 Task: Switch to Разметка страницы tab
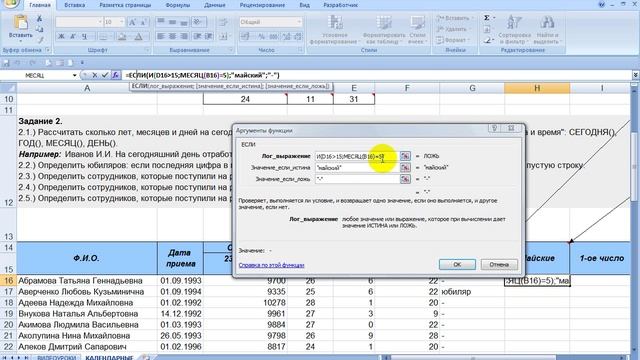[125, 5]
